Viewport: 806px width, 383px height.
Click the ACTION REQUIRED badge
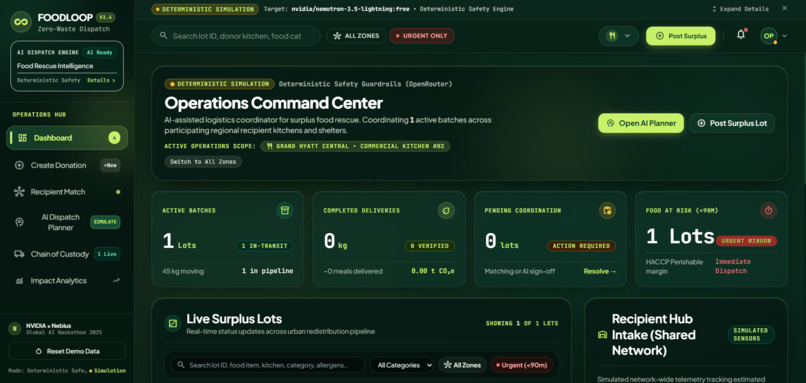point(581,246)
